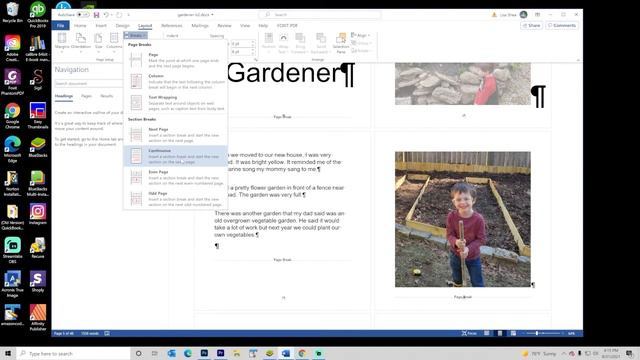
Task: Open the Orientation dropdown
Action: (x=81, y=42)
